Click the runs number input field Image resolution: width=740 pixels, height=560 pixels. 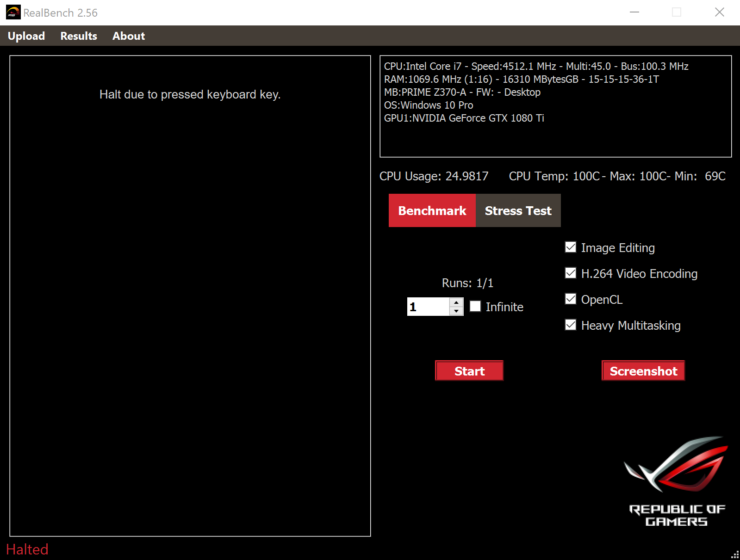[x=428, y=307]
